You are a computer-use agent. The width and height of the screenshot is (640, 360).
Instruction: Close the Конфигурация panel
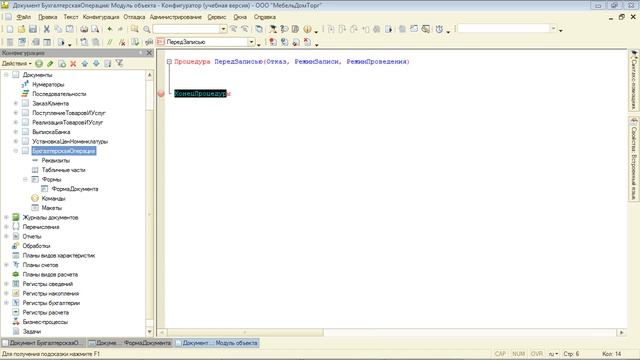coord(149,53)
